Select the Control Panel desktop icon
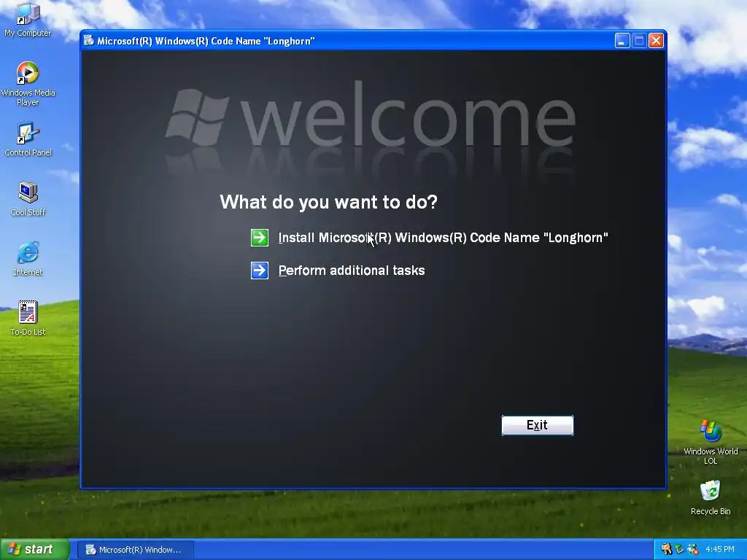This screenshot has width=747, height=560. click(28, 139)
